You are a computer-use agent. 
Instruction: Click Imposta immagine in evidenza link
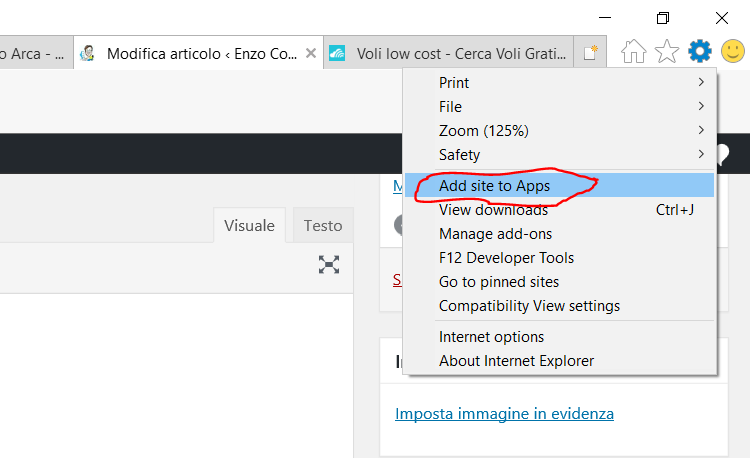[x=504, y=413]
